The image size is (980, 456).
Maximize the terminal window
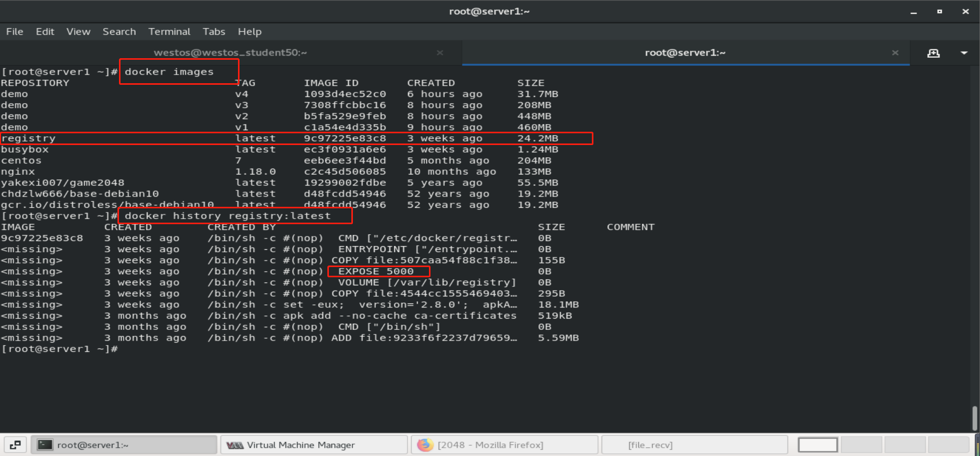(940, 11)
